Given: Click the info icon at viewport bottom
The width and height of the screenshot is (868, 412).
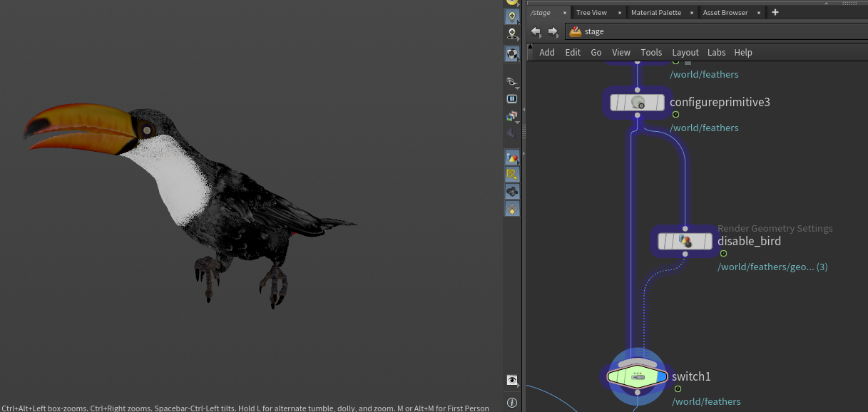Looking at the screenshot, I should (x=511, y=403).
